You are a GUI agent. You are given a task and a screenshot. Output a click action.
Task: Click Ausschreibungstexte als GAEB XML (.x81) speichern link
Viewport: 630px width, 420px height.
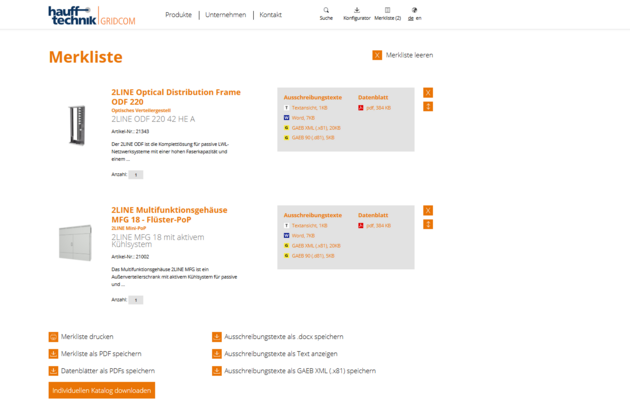(300, 371)
